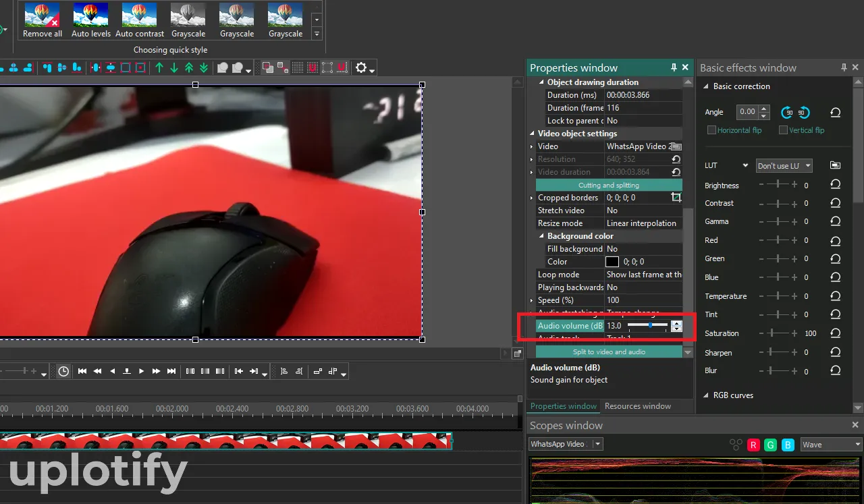Pin the Basic effects window

[844, 67]
